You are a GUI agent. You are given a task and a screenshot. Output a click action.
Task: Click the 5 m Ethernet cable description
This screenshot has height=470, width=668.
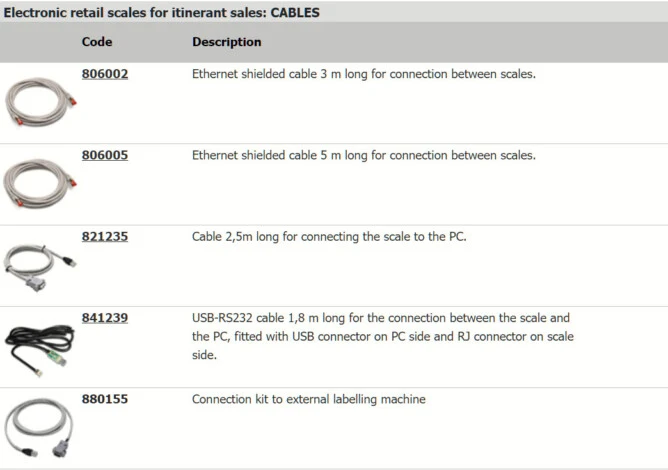[364, 155]
